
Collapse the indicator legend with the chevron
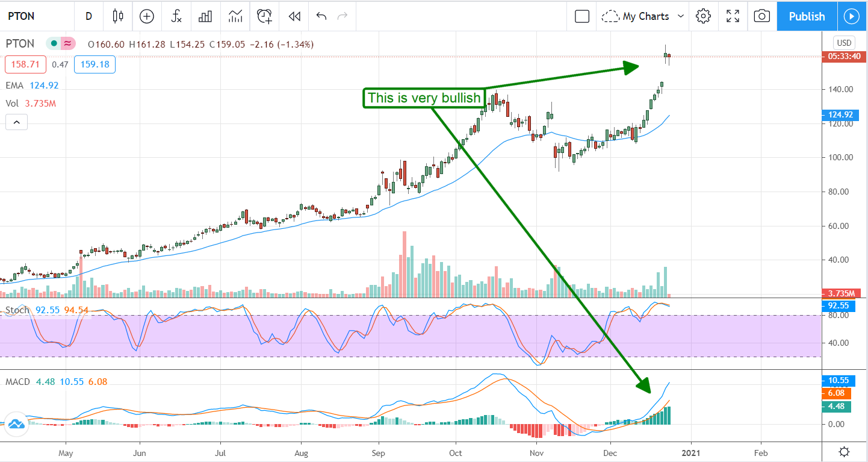(x=16, y=123)
